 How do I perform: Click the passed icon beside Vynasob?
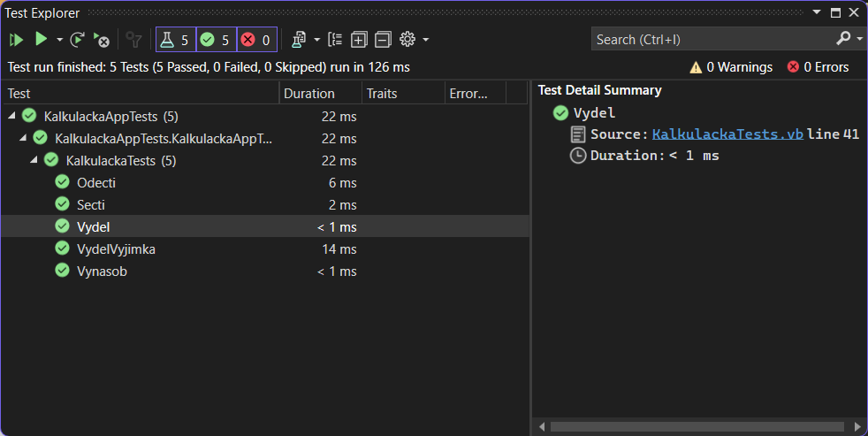tap(63, 271)
